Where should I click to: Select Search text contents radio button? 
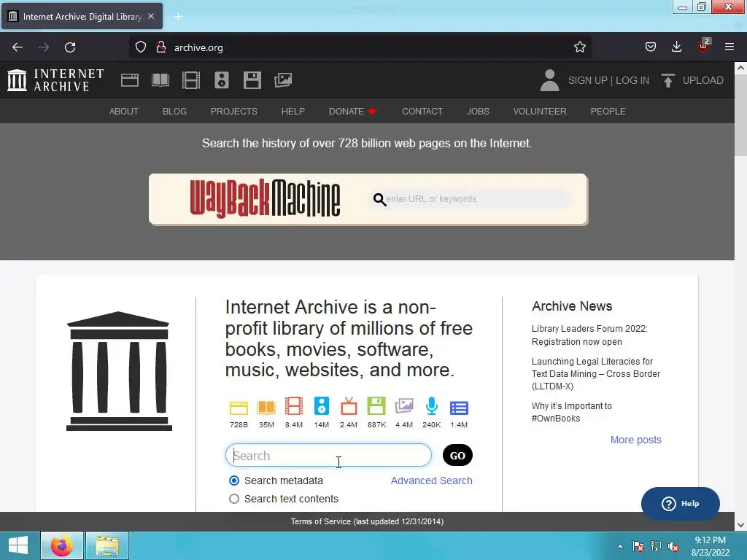[x=234, y=499]
